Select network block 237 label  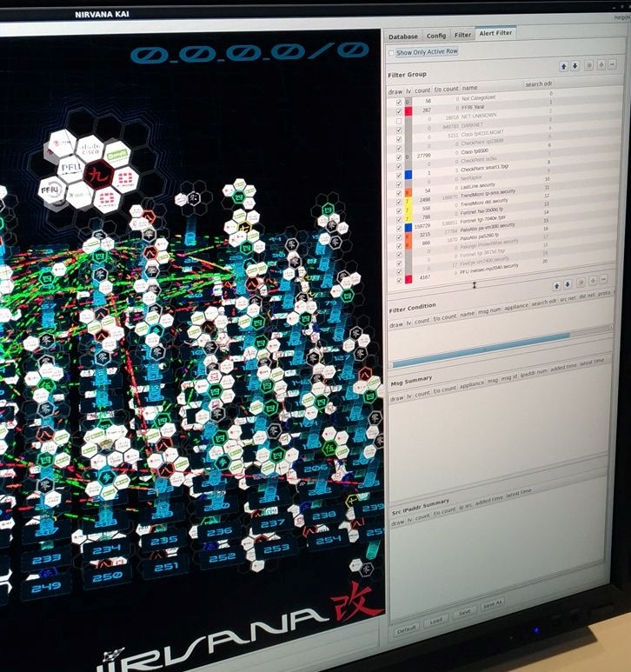point(272,523)
